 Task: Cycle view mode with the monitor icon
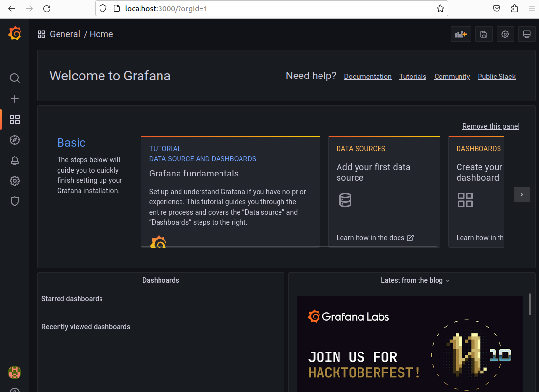527,34
